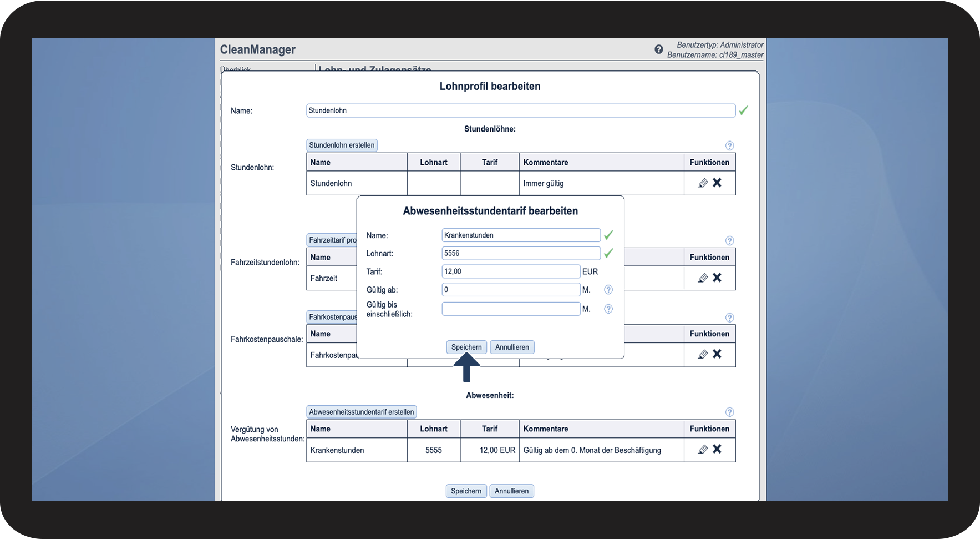
Task: Delete the Krankenstunden row
Action: pyautogui.click(x=717, y=449)
